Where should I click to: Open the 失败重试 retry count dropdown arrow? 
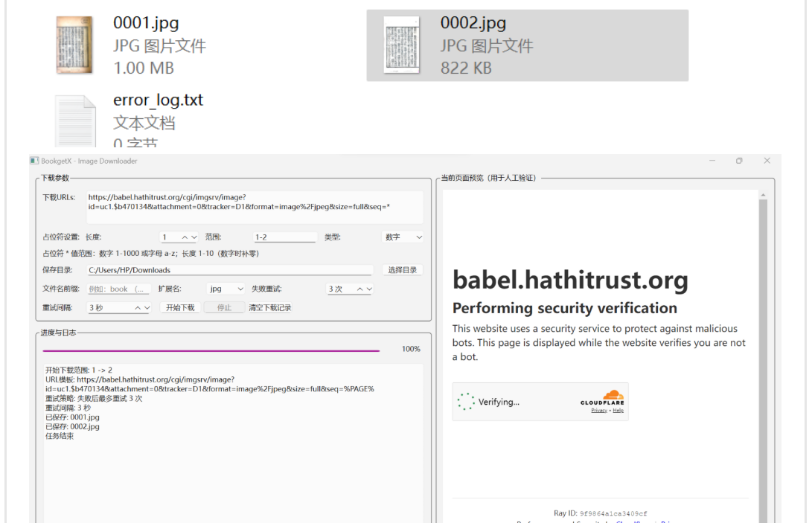(x=369, y=289)
